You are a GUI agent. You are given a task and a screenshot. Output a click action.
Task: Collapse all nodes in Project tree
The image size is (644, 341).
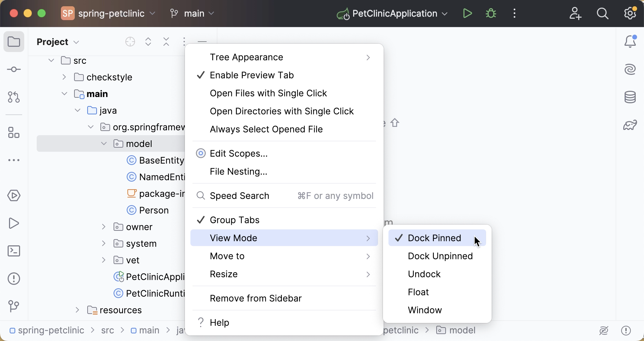pos(166,42)
